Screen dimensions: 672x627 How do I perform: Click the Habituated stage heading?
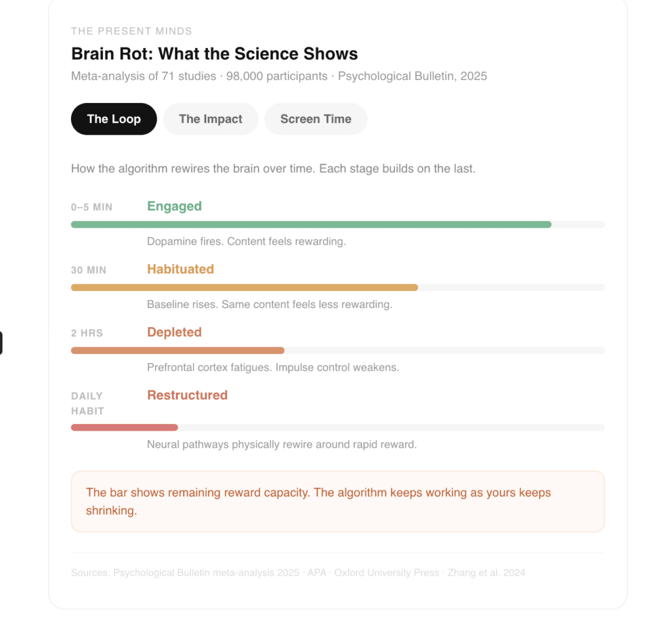click(x=180, y=269)
